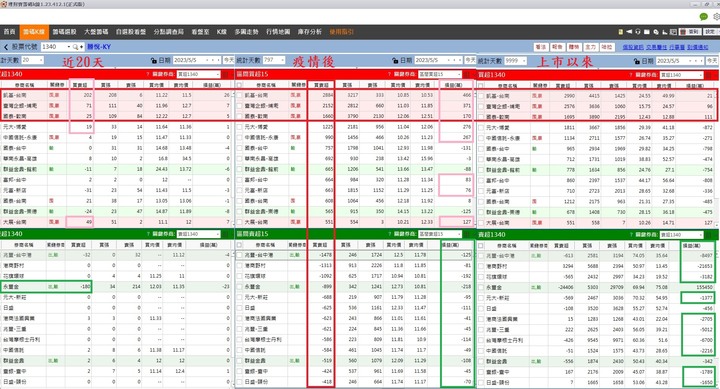The height and width of the screenshot is (389, 720).
Task: Open the 分點調查局 tab
Action: [169, 32]
